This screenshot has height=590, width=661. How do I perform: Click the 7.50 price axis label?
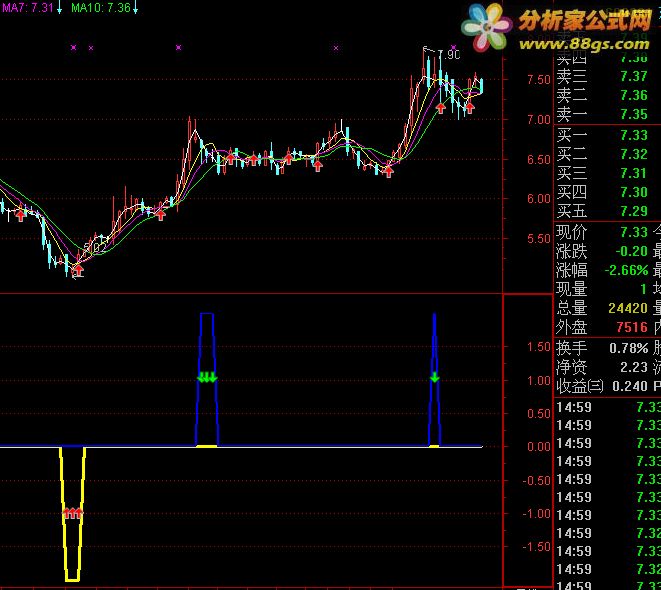[x=539, y=80]
